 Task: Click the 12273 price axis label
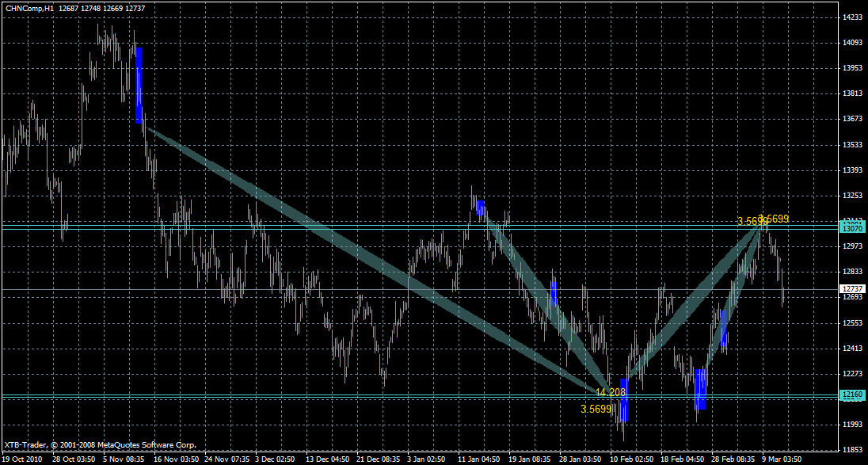pos(852,373)
